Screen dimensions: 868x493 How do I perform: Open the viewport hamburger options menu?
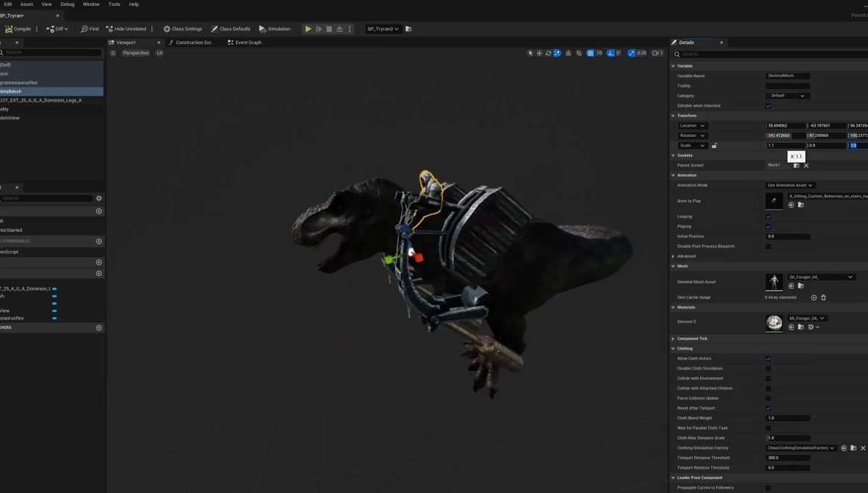coord(113,53)
